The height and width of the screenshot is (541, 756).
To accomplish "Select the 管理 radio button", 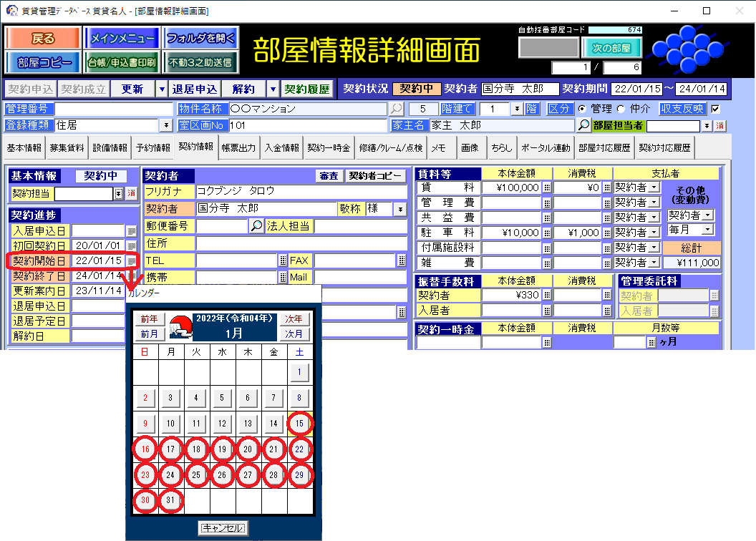I will (583, 109).
